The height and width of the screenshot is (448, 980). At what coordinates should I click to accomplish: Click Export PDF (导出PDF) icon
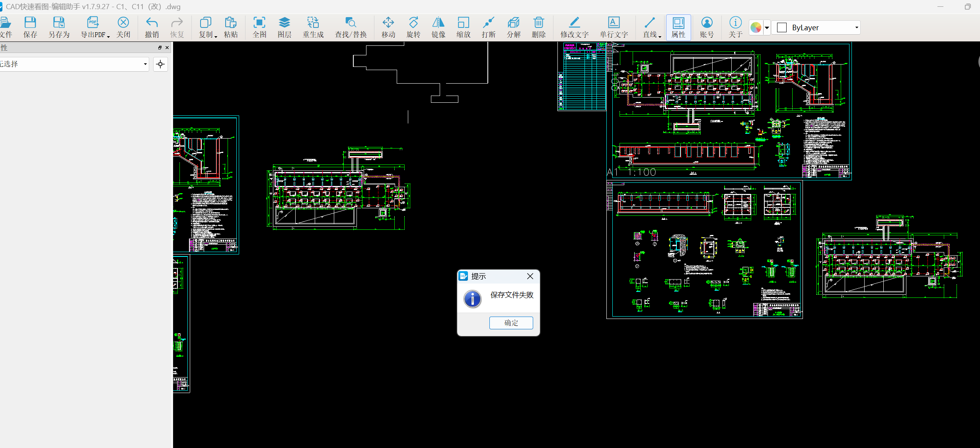[x=93, y=27]
